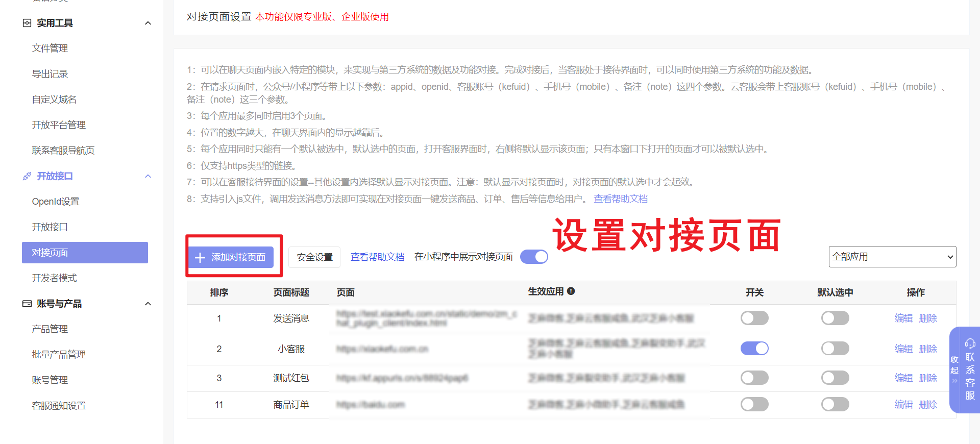Open 文件管理 in sidebar
Viewport: 980px width, 444px height.
coord(50,48)
